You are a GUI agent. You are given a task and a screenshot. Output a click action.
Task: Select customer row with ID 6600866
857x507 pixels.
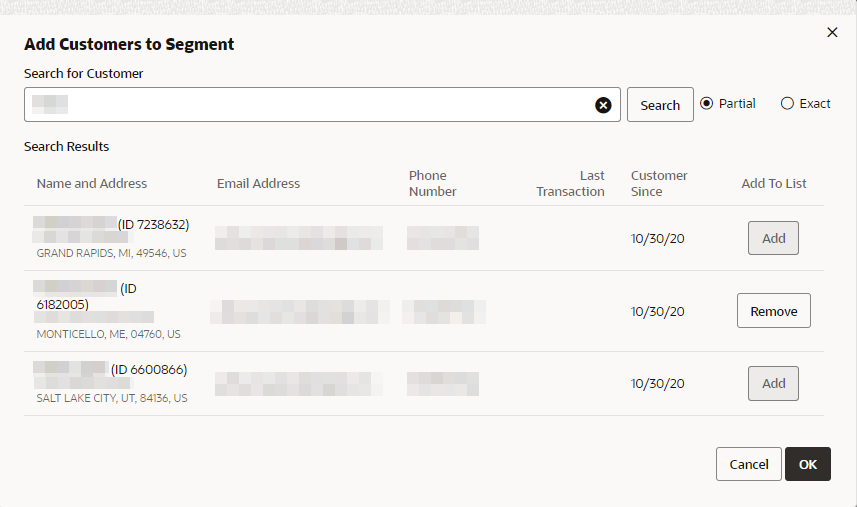coord(149,370)
